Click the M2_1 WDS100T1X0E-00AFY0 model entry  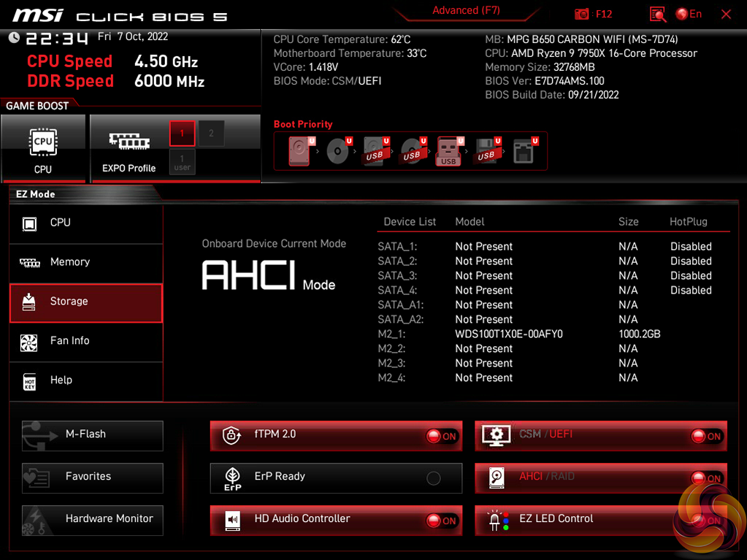(509, 334)
